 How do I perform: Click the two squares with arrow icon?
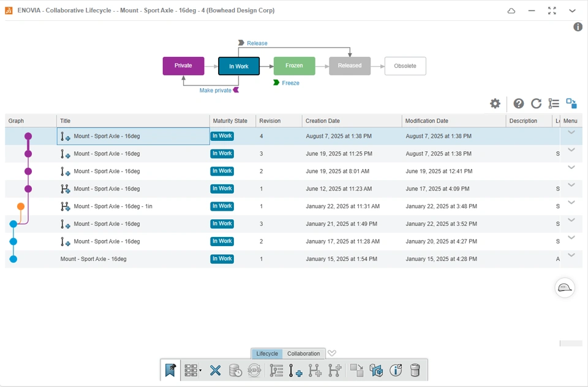click(x=356, y=370)
